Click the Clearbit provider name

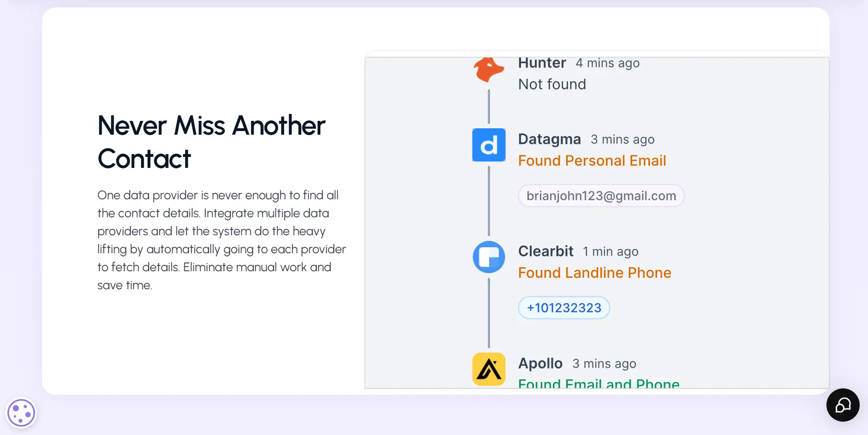coord(545,251)
